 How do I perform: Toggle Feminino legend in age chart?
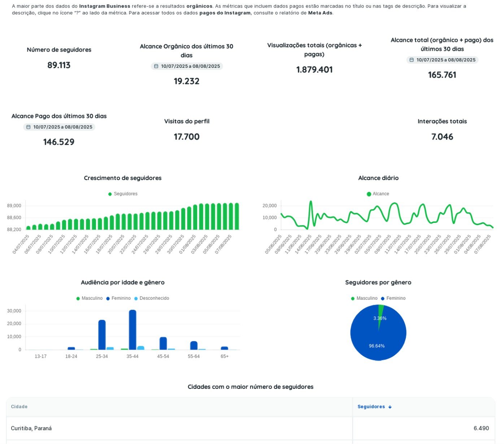[x=118, y=299]
